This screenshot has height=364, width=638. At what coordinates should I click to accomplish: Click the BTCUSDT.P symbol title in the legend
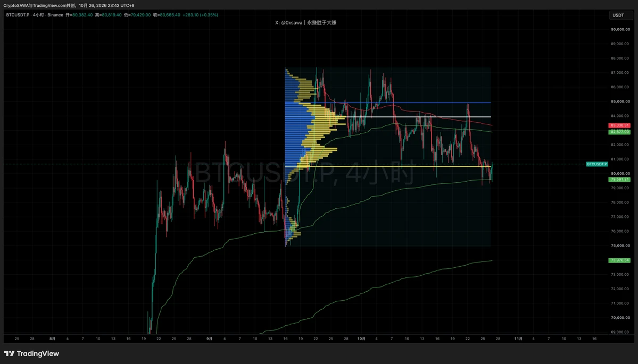(18, 15)
